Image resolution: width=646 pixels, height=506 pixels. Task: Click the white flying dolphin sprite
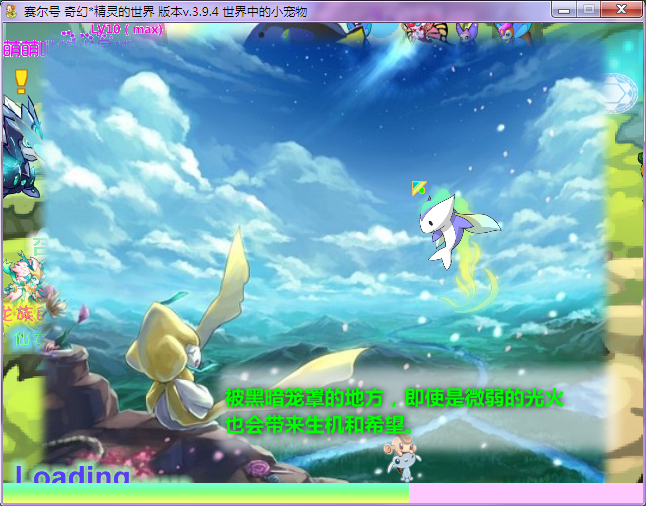pos(459,232)
